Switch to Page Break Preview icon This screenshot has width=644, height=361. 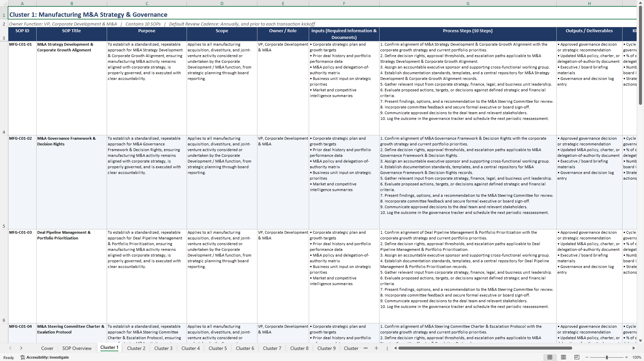(x=577, y=357)
